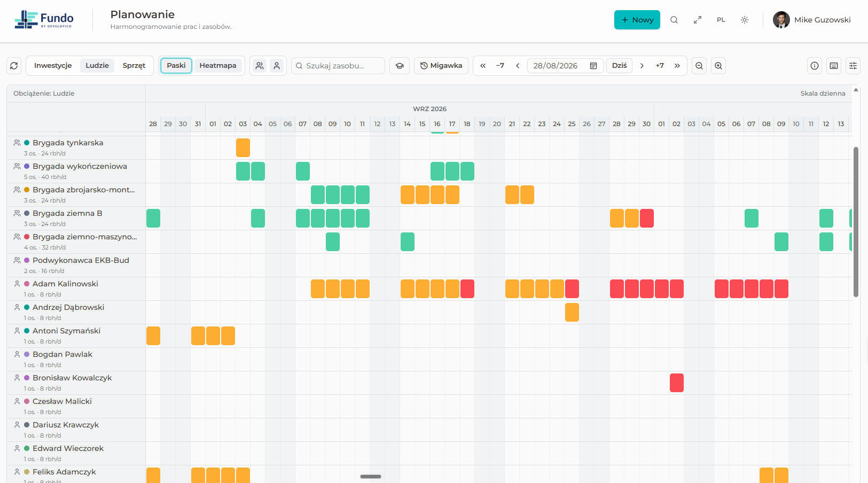Select the Adam Kalinowski resource row
The image size is (868, 483).
(76, 289)
